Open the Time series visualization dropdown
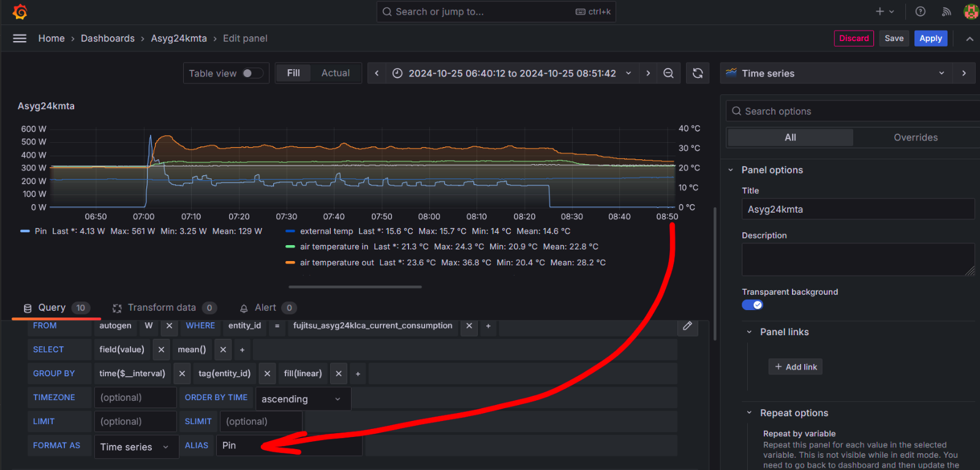Viewport: 980px width, 470px height. click(x=835, y=73)
